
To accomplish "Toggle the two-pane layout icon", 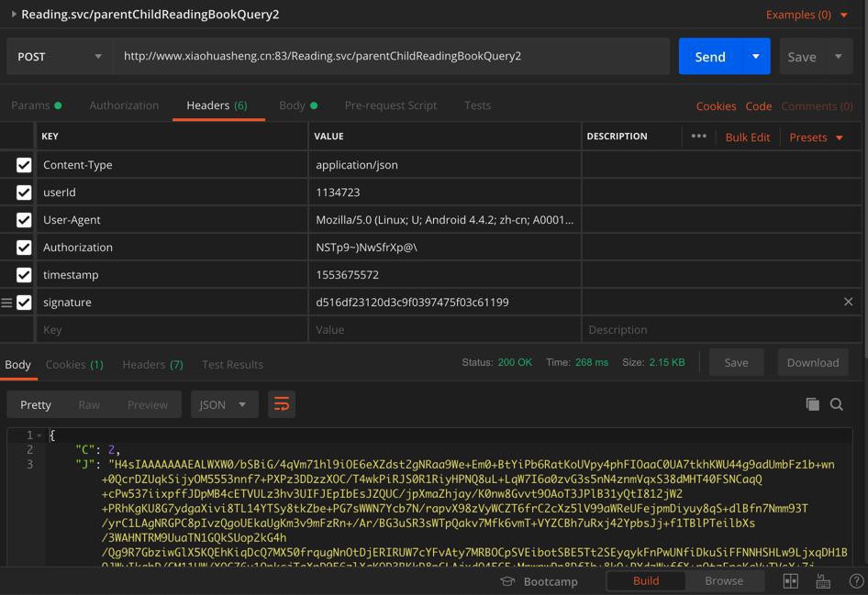I will pyautogui.click(x=791, y=581).
